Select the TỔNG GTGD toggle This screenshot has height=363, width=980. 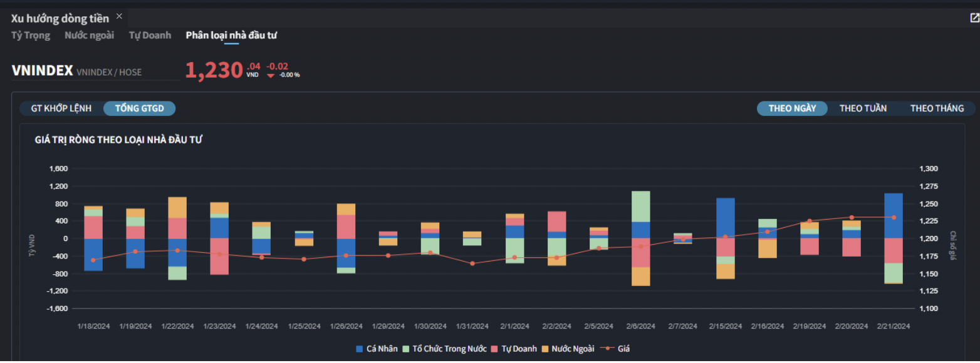coord(139,108)
